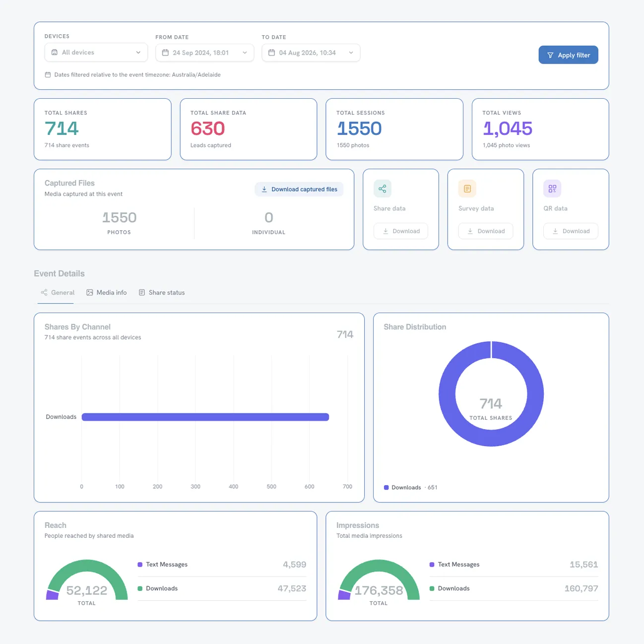
Task: Download the QR data
Action: click(x=571, y=231)
